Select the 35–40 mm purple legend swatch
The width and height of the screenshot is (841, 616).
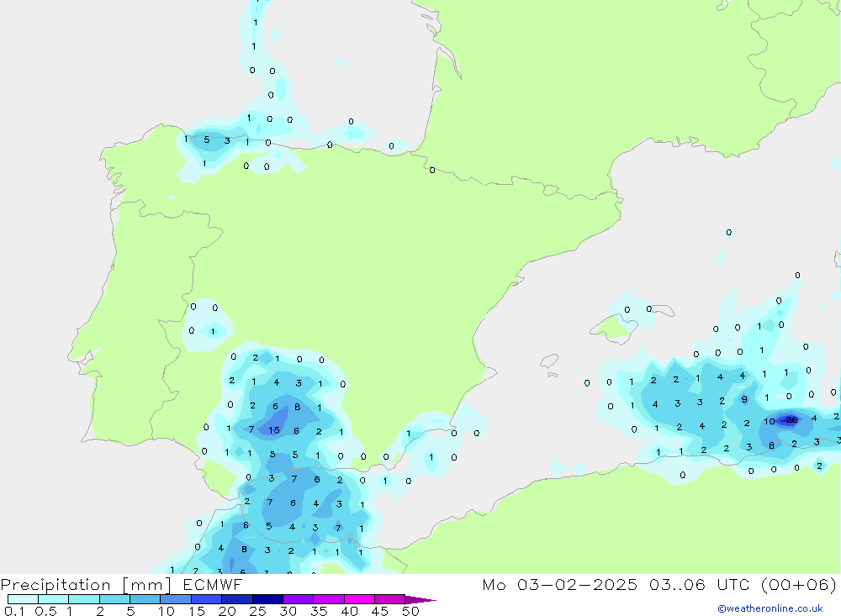(328, 599)
